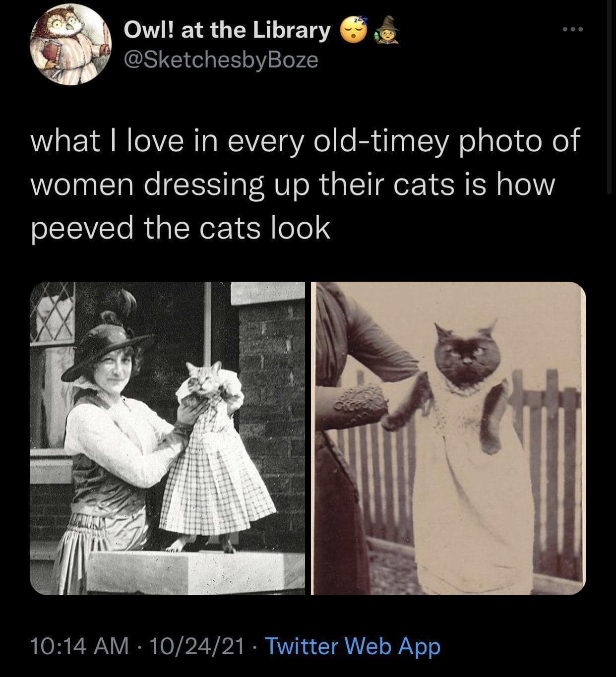Open the three-dot more options menu
The width and height of the screenshot is (616, 677).
coord(574,30)
